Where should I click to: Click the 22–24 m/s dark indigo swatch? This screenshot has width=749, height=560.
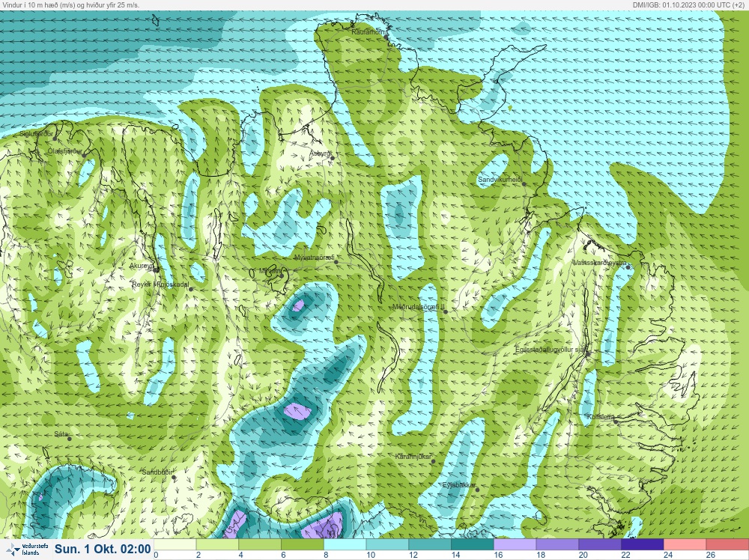tap(643, 545)
